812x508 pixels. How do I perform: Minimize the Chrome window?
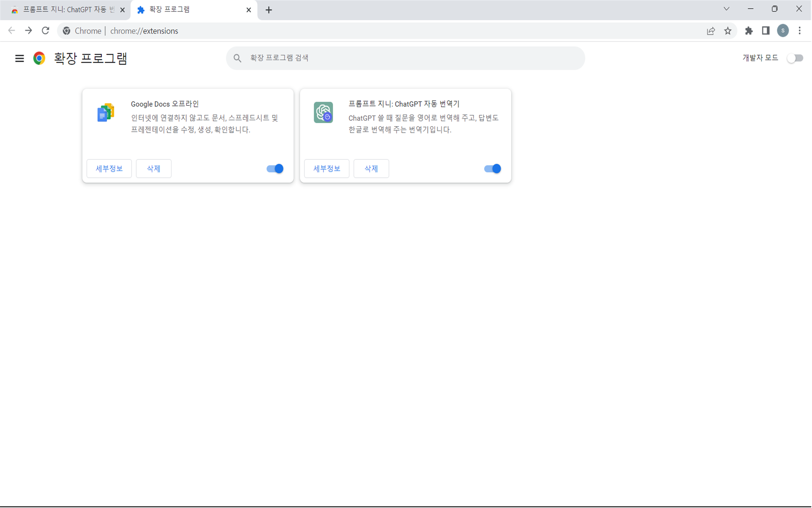point(751,9)
